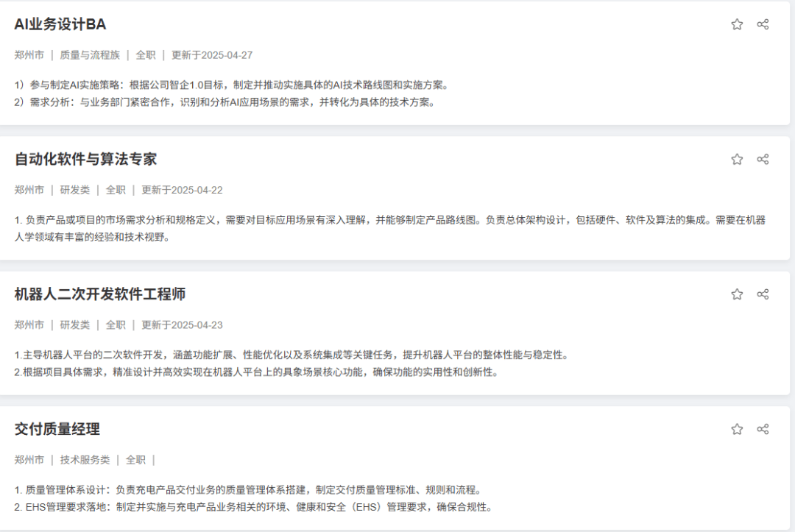Click 质量与流程族 category text
This screenshot has width=795, height=532.
coord(90,55)
